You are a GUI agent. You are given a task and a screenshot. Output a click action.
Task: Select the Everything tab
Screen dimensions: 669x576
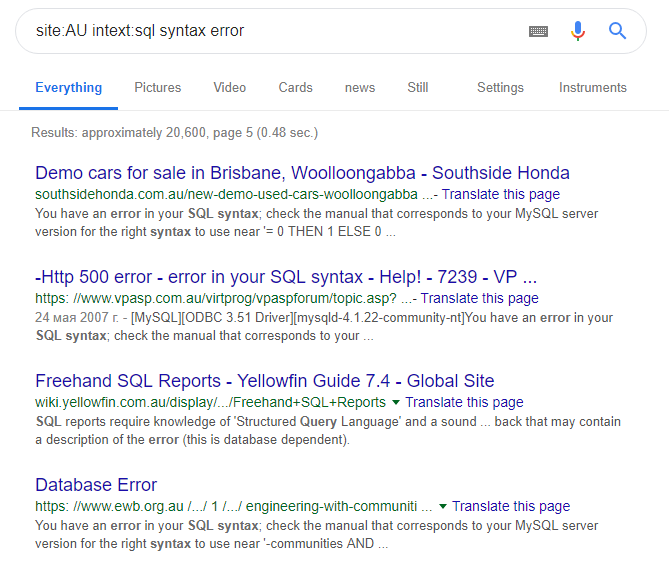[x=69, y=87]
